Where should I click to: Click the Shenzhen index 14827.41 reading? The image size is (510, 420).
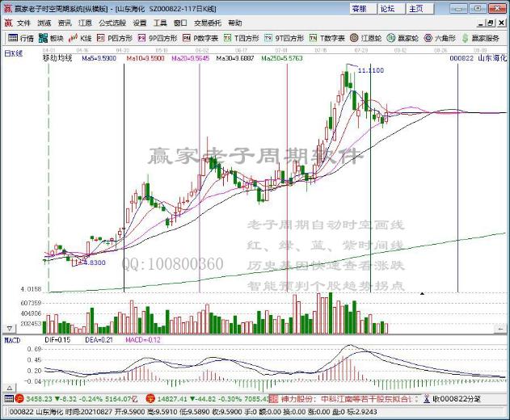pos(172,398)
